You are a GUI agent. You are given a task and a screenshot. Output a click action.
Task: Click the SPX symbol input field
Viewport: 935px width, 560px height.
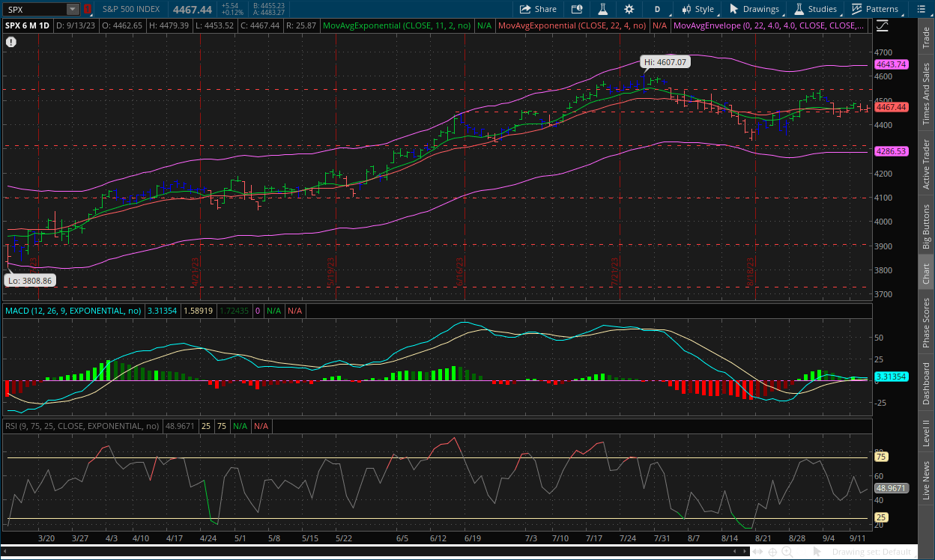click(x=34, y=9)
